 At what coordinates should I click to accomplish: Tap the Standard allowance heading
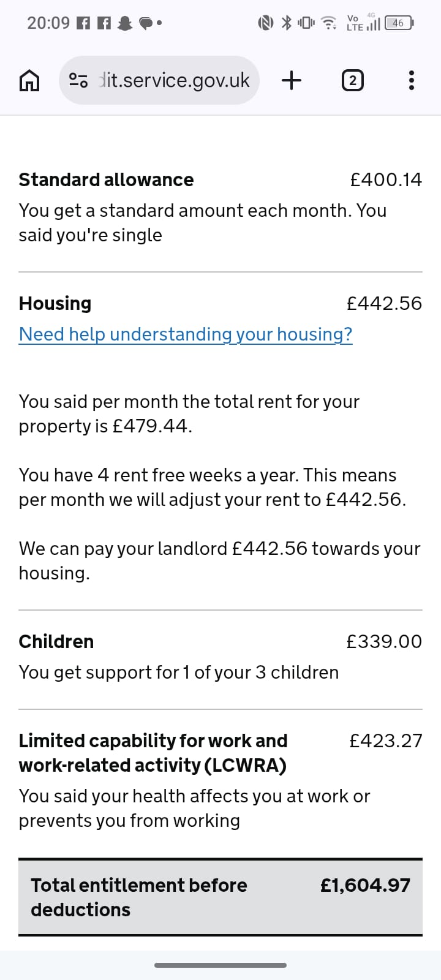click(106, 180)
